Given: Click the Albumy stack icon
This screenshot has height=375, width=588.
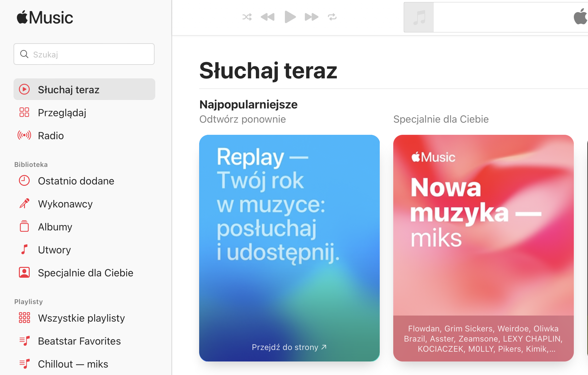Looking at the screenshot, I should tap(24, 226).
